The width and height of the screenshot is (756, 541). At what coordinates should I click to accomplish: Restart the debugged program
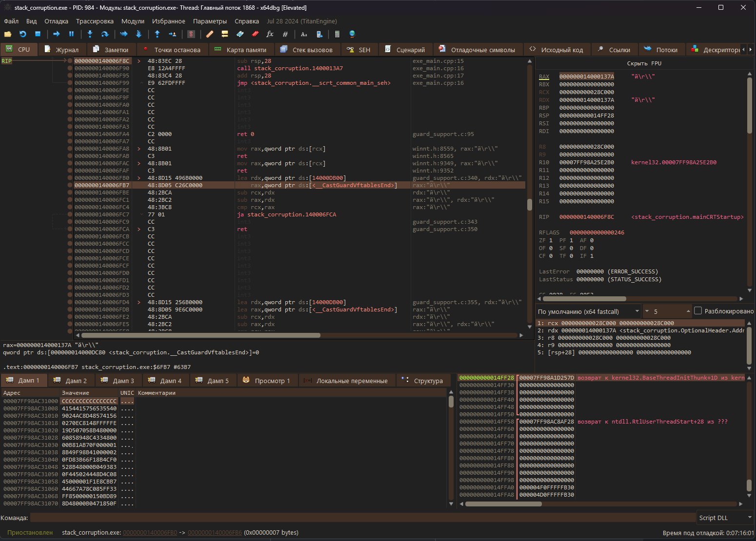pyautogui.click(x=23, y=34)
